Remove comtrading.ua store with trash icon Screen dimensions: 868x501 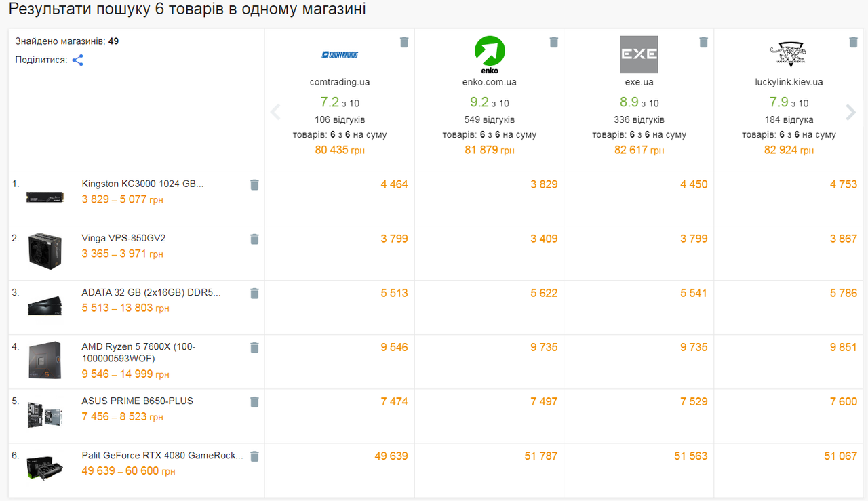tap(404, 42)
